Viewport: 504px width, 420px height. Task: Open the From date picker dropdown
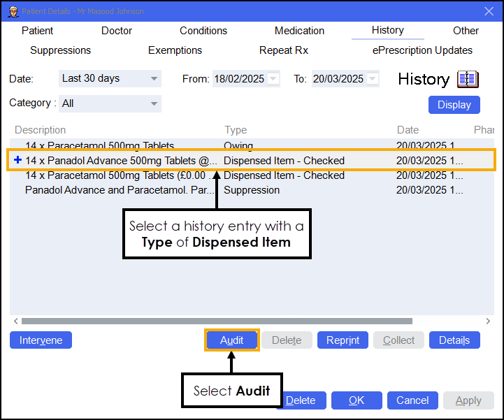(x=273, y=79)
